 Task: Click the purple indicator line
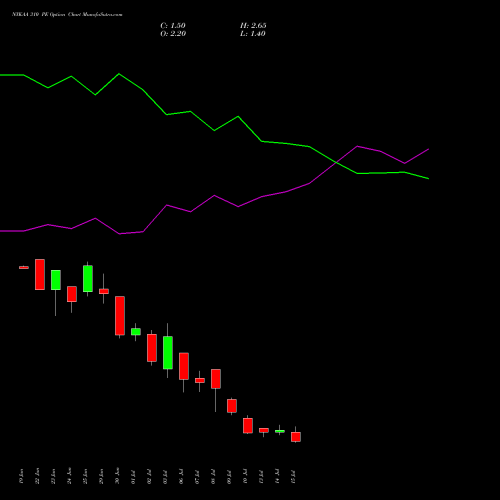coord(214,196)
